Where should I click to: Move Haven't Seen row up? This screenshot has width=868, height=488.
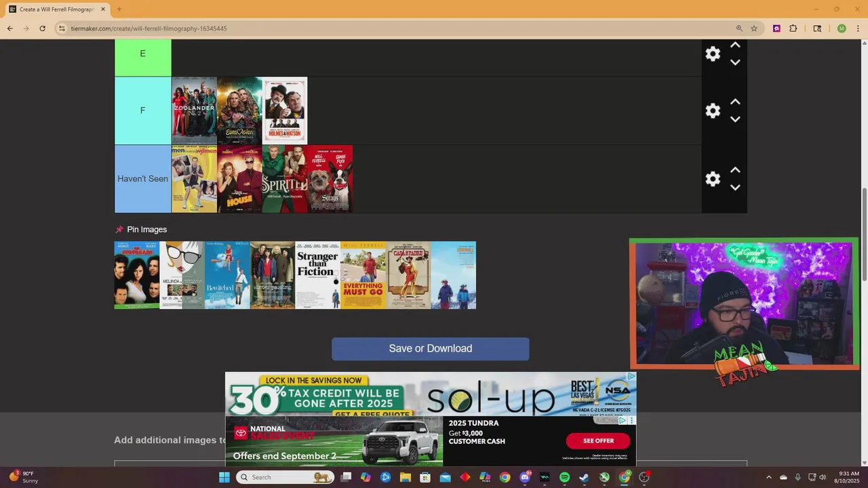(735, 170)
